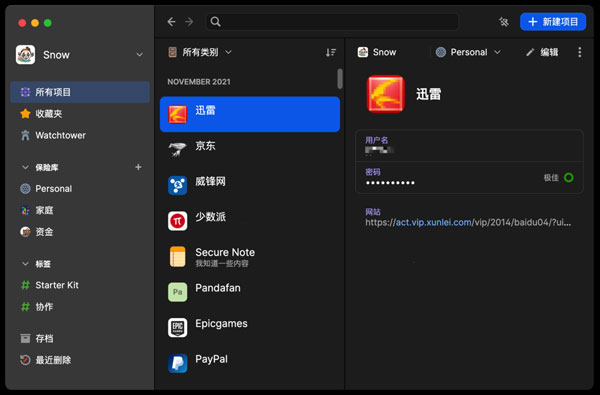600x395 pixels.
Task: Click the green zoom window button
Action: point(48,23)
